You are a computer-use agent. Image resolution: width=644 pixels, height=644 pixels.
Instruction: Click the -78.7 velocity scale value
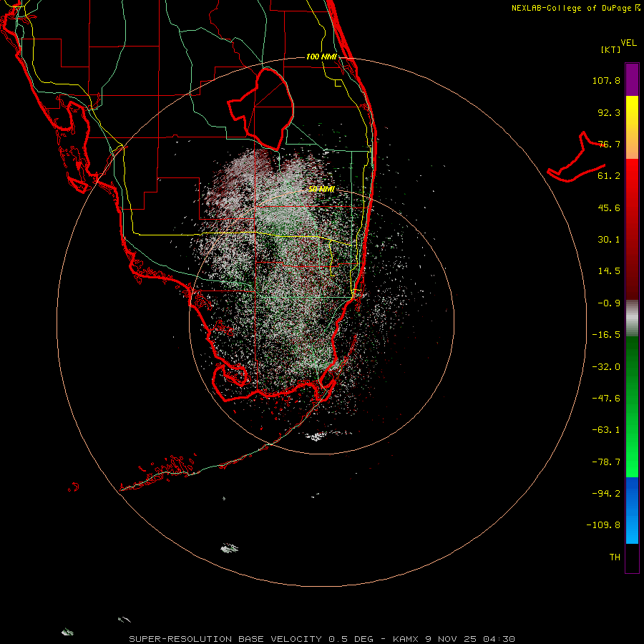[x=606, y=462]
